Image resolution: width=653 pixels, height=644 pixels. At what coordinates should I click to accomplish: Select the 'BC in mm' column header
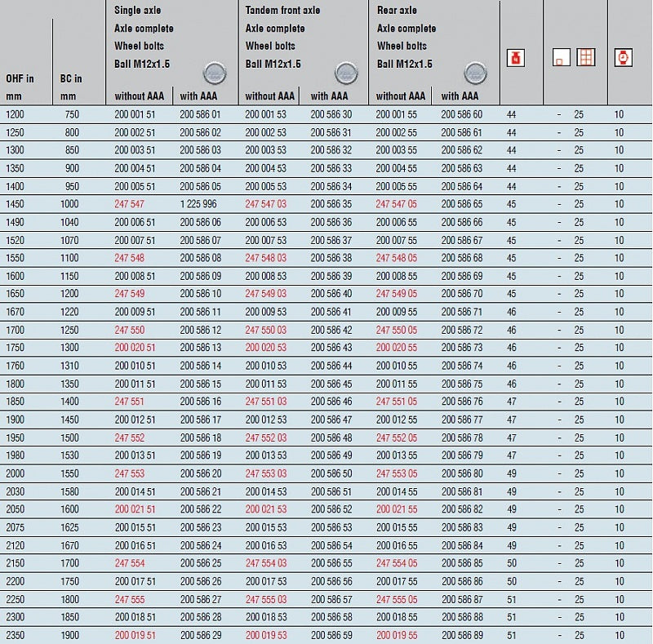coord(71,87)
